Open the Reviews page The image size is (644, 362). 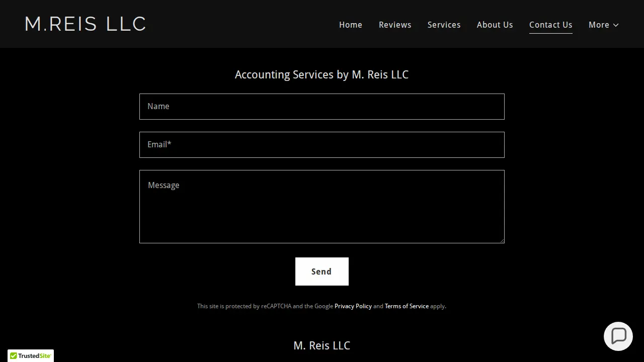(x=395, y=25)
